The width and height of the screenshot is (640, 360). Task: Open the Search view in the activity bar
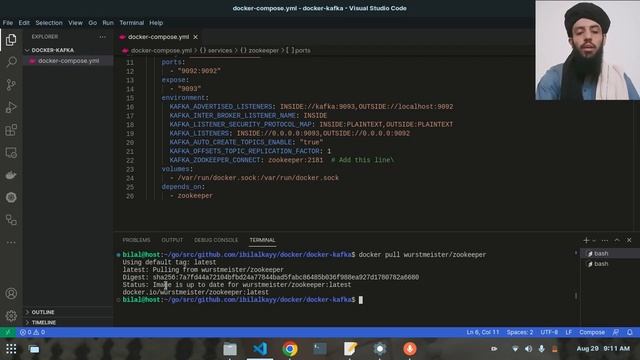[x=11, y=62]
